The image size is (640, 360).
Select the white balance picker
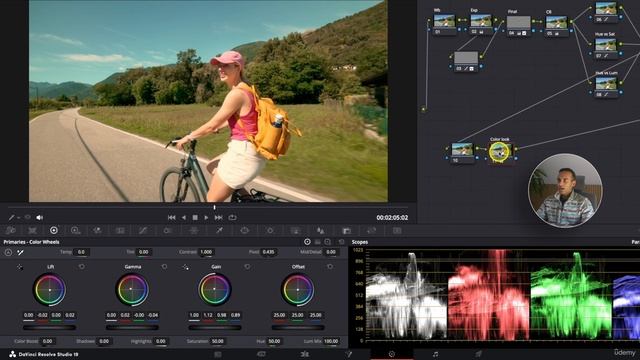pos(20,253)
